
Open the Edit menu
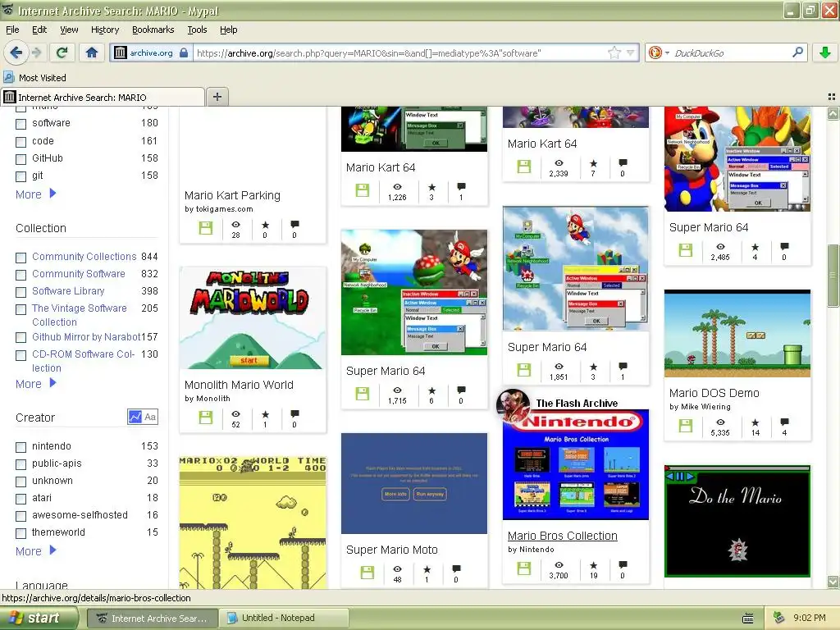coord(39,30)
